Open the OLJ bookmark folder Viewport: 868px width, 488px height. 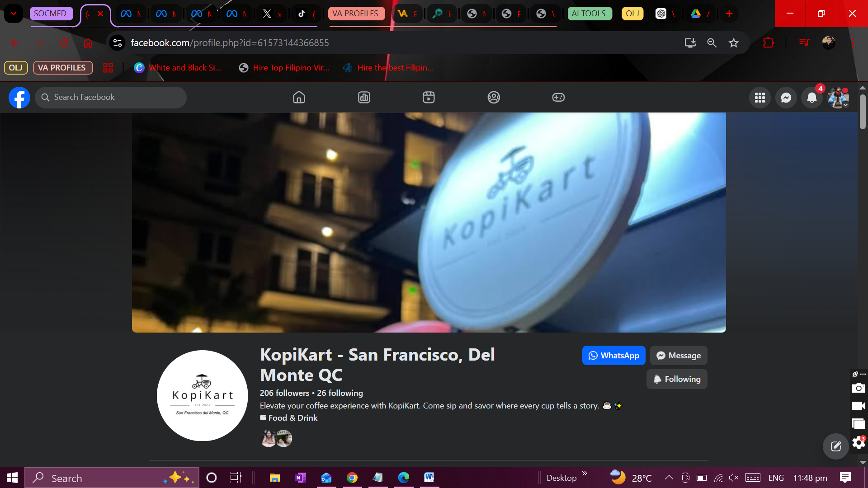coord(16,68)
